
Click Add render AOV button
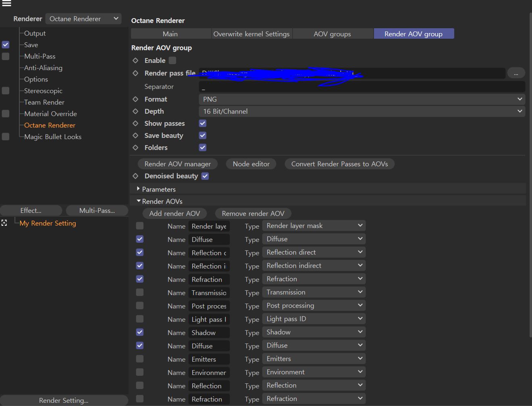(x=175, y=214)
